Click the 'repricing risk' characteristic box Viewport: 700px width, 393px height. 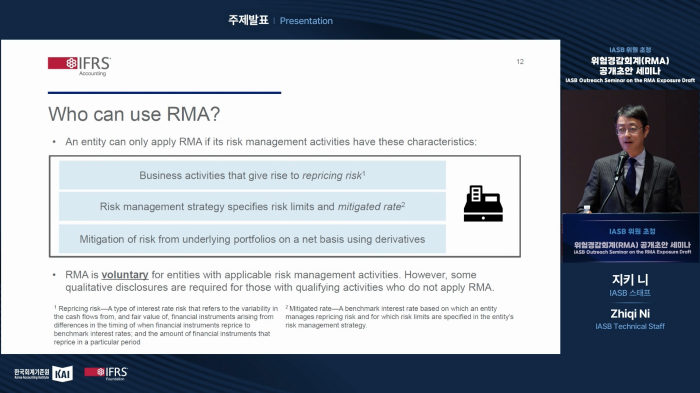[x=252, y=175]
